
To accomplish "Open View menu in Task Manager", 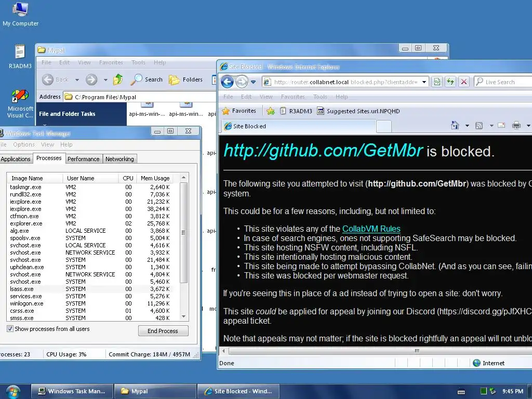I will click(47, 144).
